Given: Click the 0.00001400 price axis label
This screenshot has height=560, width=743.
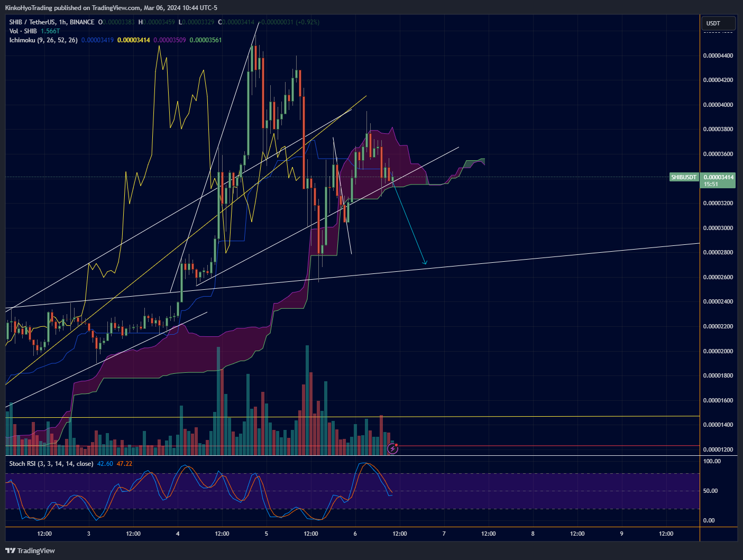Looking at the screenshot, I should pos(718,425).
